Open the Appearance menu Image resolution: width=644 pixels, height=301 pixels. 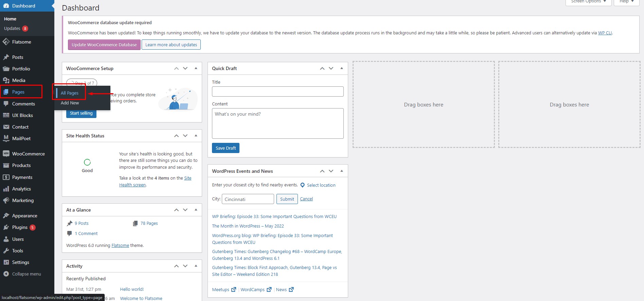(x=27, y=216)
